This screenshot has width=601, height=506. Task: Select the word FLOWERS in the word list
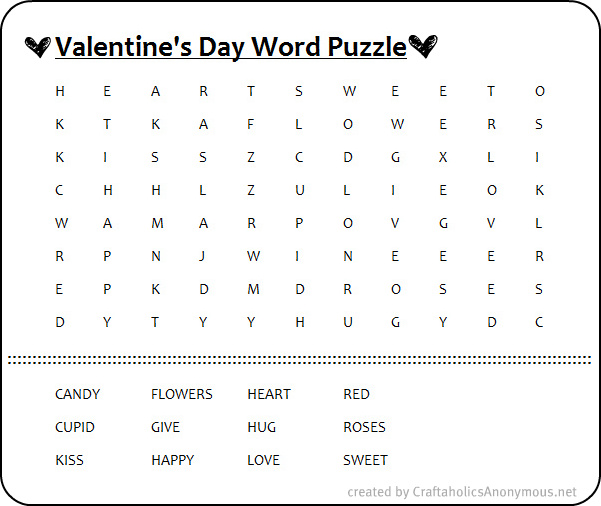click(182, 394)
